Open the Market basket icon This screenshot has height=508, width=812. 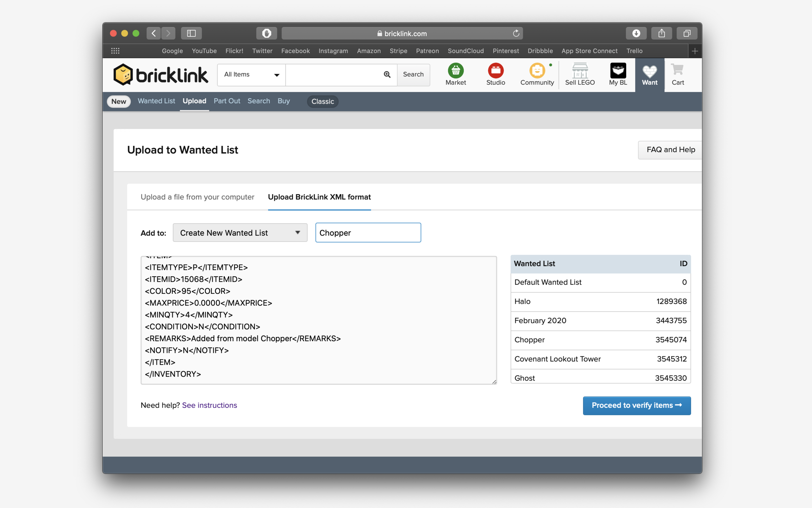click(x=455, y=71)
